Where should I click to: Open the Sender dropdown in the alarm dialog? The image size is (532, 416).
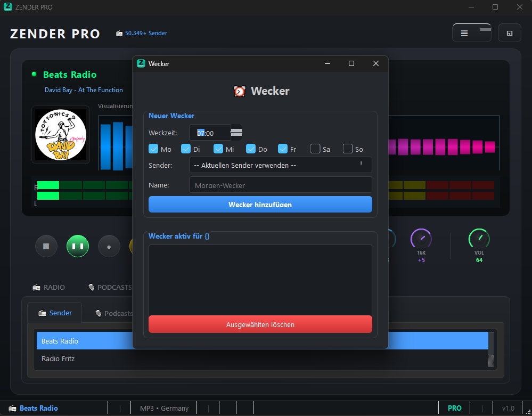tap(280, 165)
